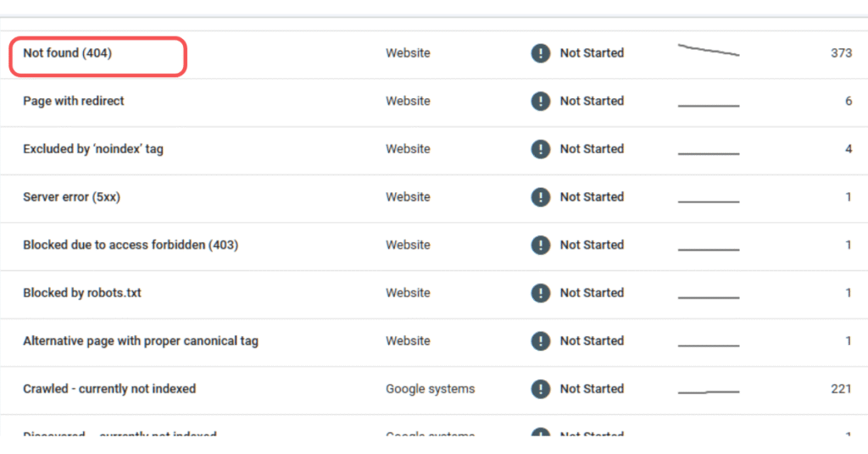Image resolution: width=868 pixels, height=454 pixels.
Task: Click the status icon in Blocked by robots.txt row
Action: (x=540, y=293)
